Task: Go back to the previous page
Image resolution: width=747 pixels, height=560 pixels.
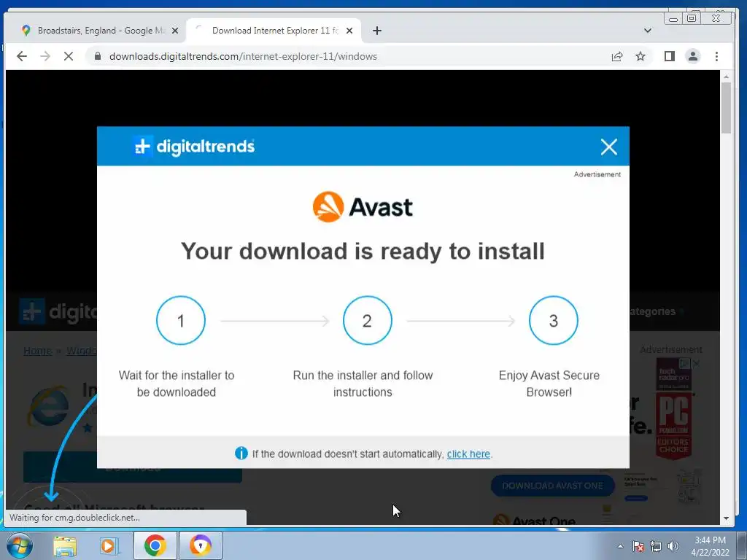Action: [22, 56]
